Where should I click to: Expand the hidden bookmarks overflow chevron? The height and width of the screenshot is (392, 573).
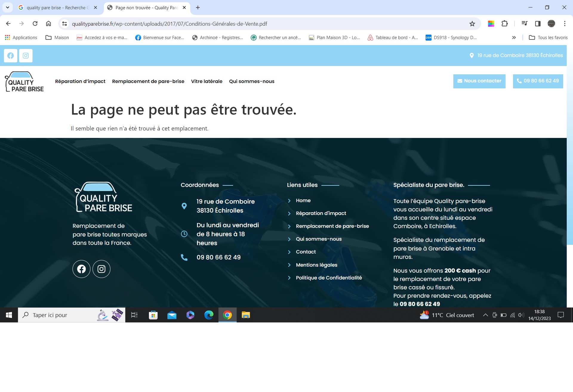coord(514,38)
